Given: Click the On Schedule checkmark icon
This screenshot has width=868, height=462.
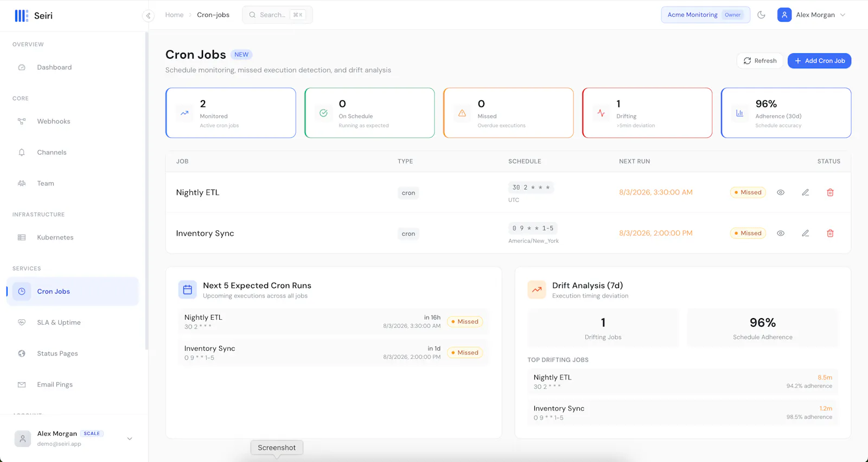Looking at the screenshot, I should click(x=323, y=113).
